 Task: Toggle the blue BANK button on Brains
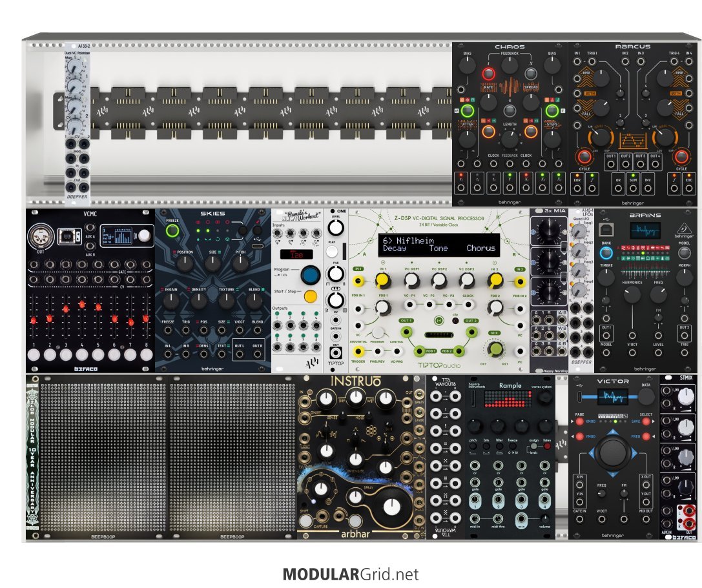(x=606, y=253)
